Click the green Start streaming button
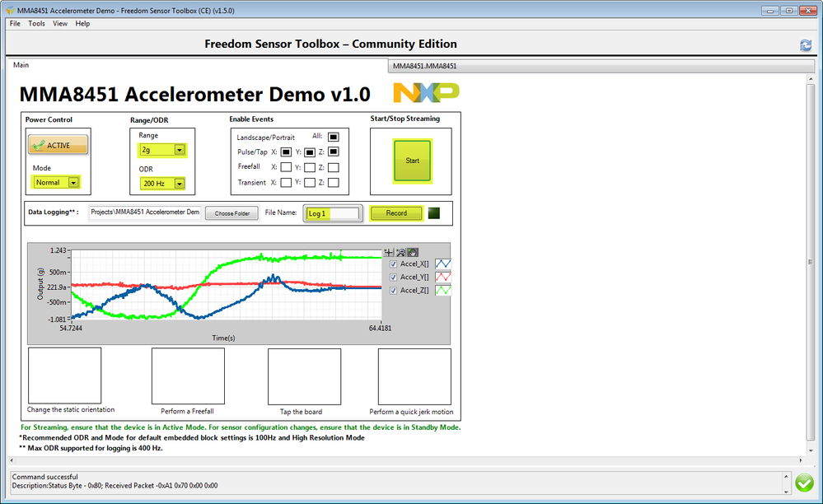The width and height of the screenshot is (823, 504). (x=413, y=161)
